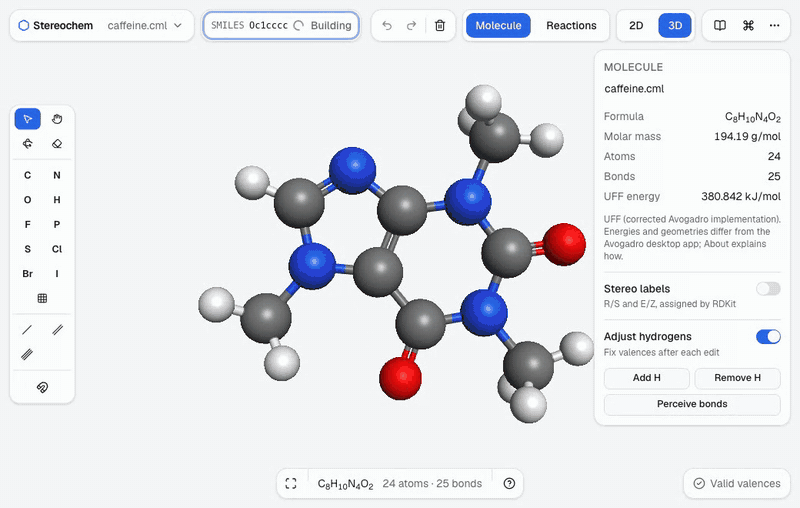The width and height of the screenshot is (800, 508).
Task: Enable the Stereo labels switch
Action: 768,289
